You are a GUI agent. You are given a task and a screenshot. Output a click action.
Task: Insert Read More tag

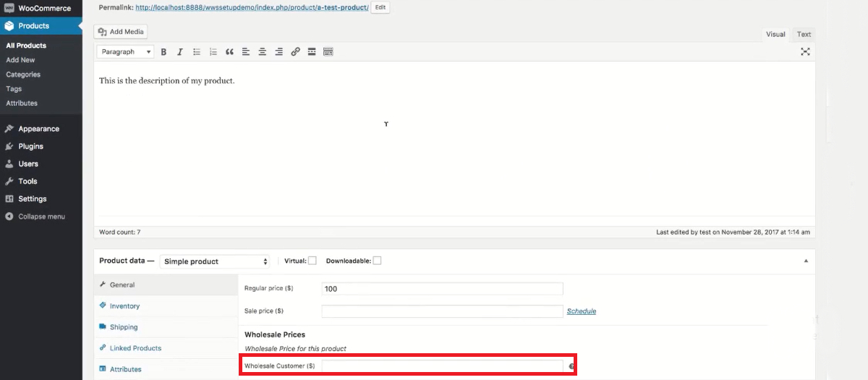(312, 52)
